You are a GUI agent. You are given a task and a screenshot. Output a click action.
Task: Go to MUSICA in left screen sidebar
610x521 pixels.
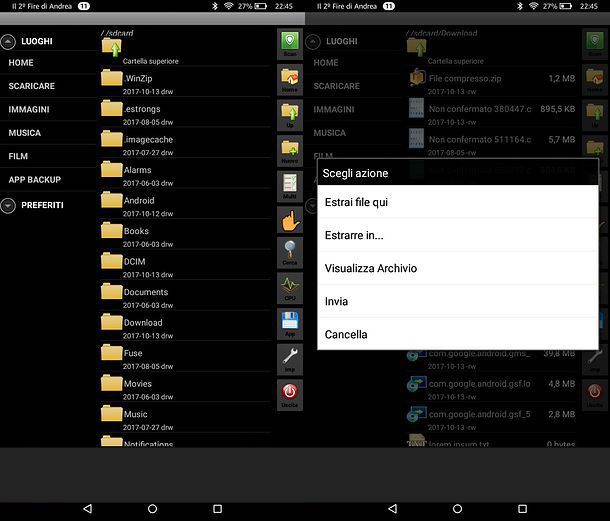point(49,133)
